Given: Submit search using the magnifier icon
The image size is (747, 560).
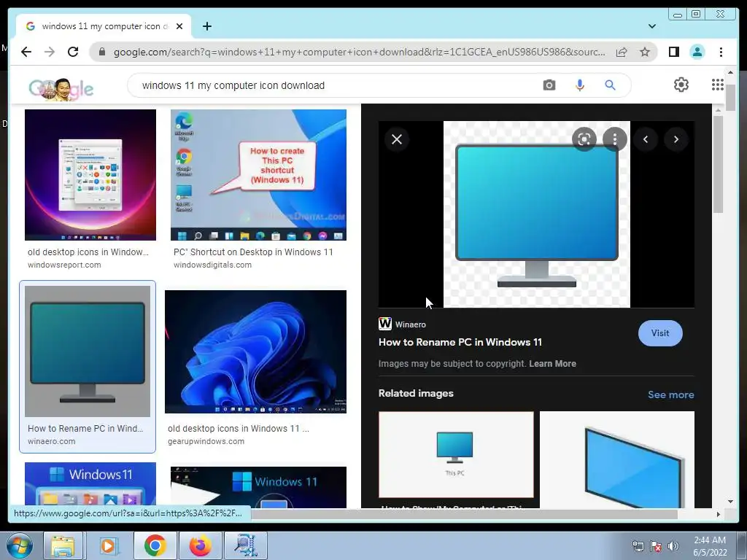Looking at the screenshot, I should (610, 85).
